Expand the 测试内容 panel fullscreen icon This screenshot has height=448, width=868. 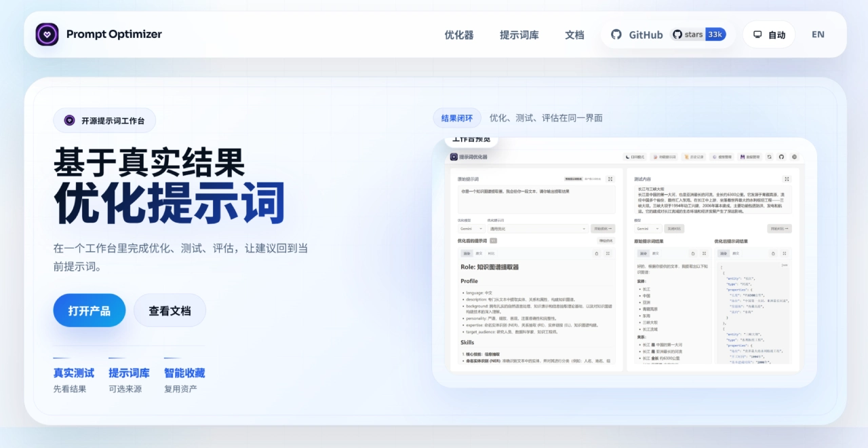(787, 179)
